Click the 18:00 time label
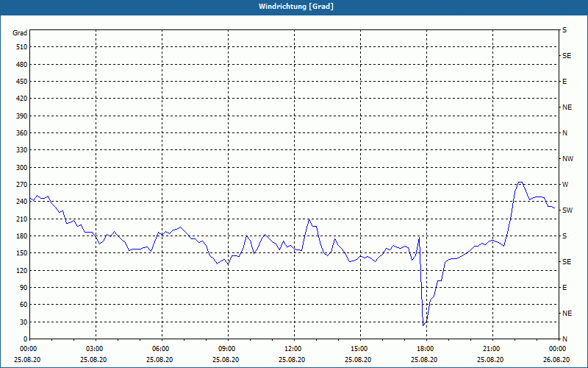The height and width of the screenshot is (368, 588). coord(424,349)
